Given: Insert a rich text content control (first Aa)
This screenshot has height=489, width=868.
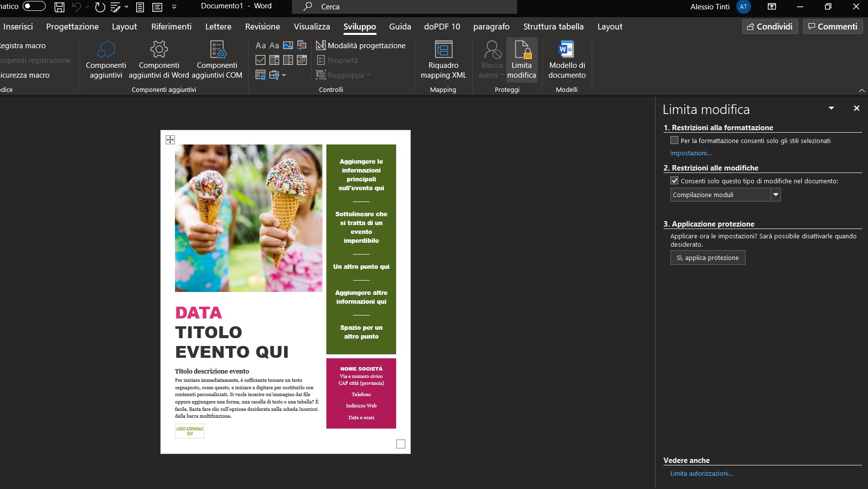Looking at the screenshot, I should coord(260,46).
